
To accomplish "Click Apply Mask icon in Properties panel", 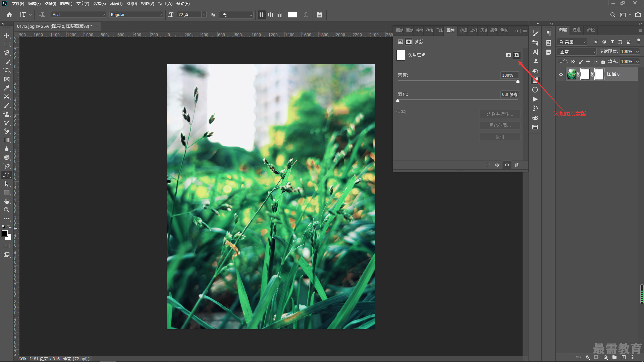I will 497,165.
